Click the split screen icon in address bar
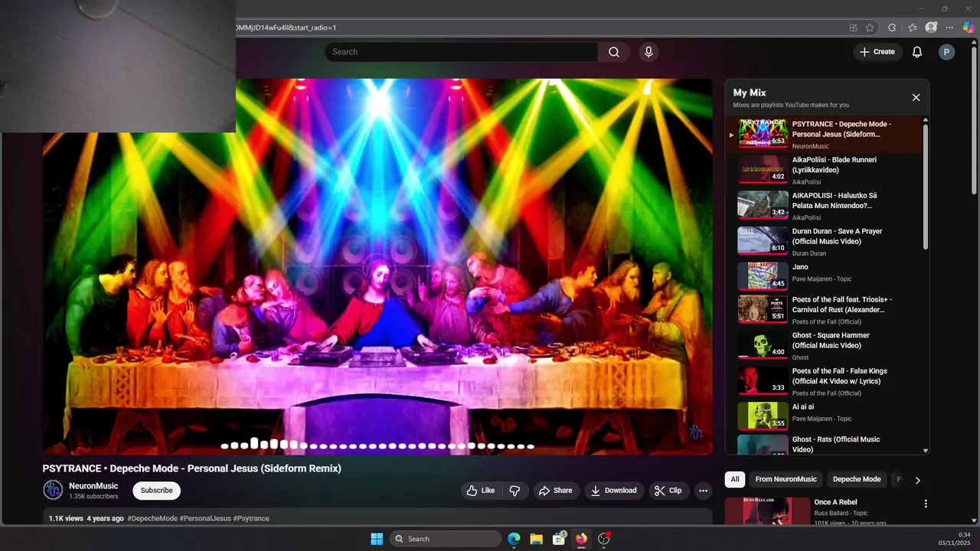The height and width of the screenshot is (551, 980). click(x=853, y=28)
